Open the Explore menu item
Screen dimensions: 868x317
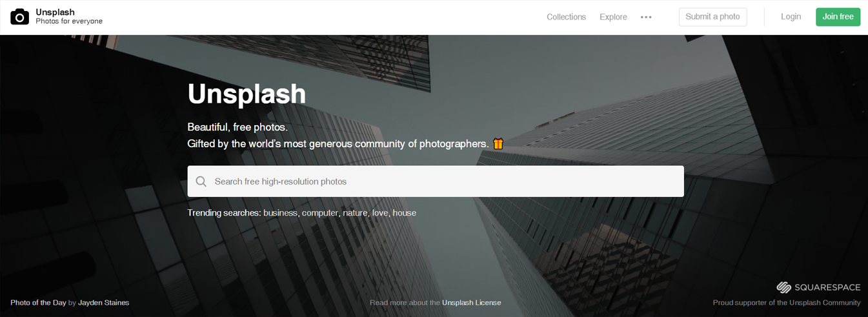(x=613, y=17)
